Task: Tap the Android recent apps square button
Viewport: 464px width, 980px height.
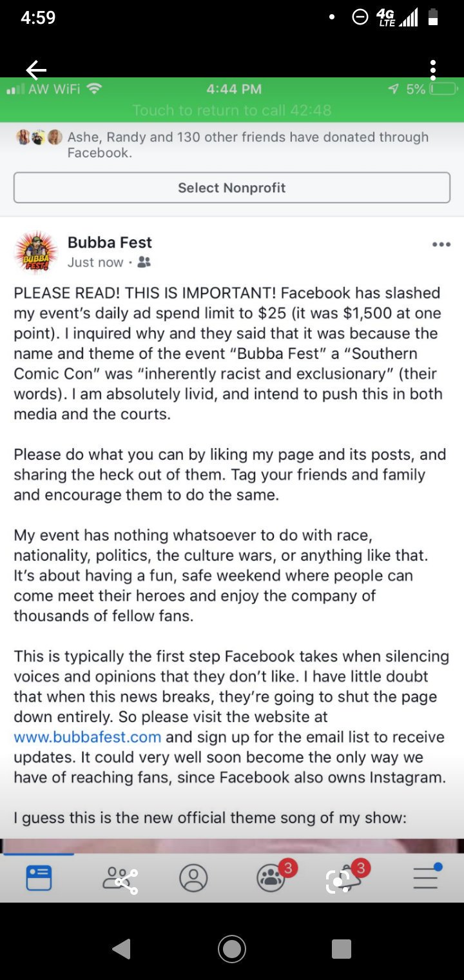Action: point(342,948)
